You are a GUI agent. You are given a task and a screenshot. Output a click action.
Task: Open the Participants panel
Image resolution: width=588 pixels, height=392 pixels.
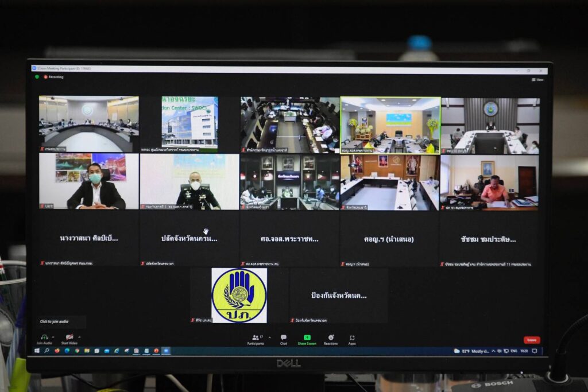point(255,338)
